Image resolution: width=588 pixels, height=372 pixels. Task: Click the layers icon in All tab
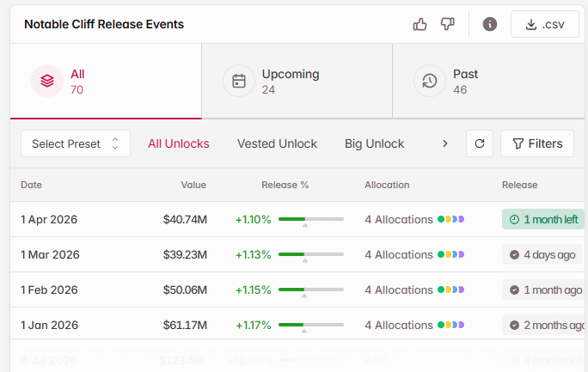click(x=47, y=81)
